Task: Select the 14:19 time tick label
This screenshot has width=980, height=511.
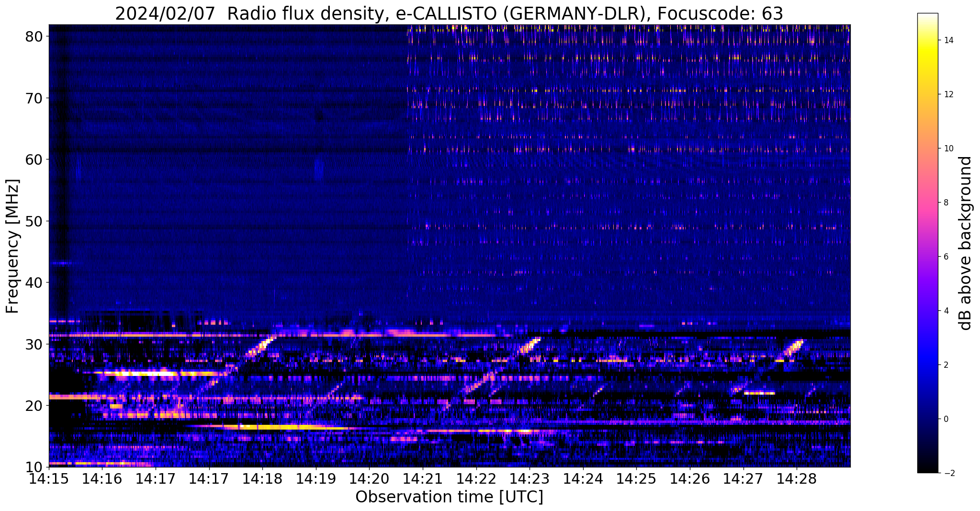Action: (316, 479)
